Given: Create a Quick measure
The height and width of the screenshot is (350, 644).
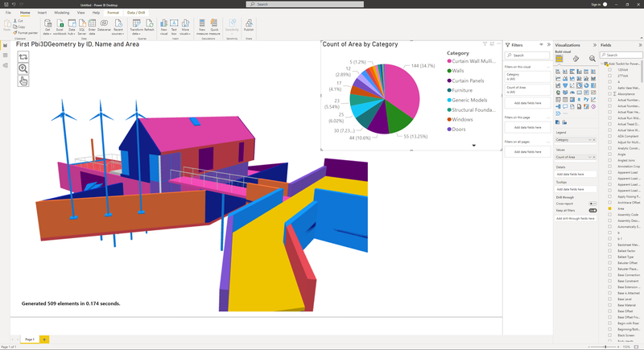Looking at the screenshot, I should [214, 27].
